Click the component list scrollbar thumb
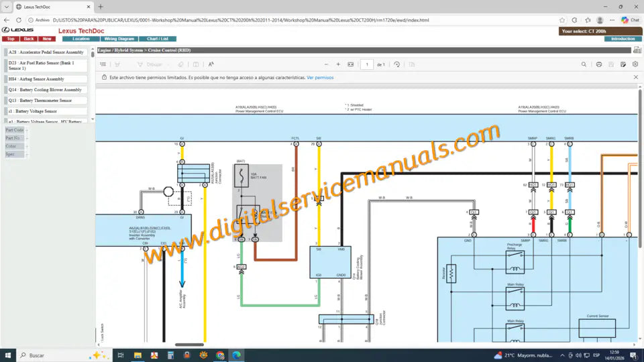 93,54
